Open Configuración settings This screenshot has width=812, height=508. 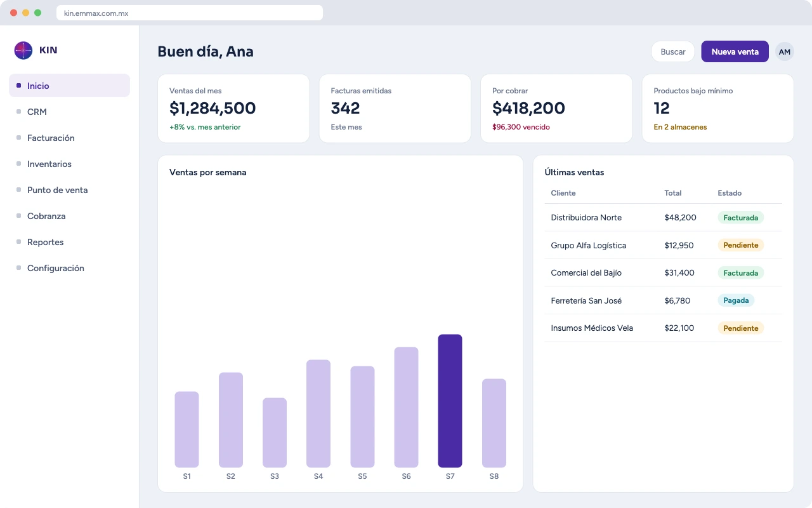[x=69, y=268]
